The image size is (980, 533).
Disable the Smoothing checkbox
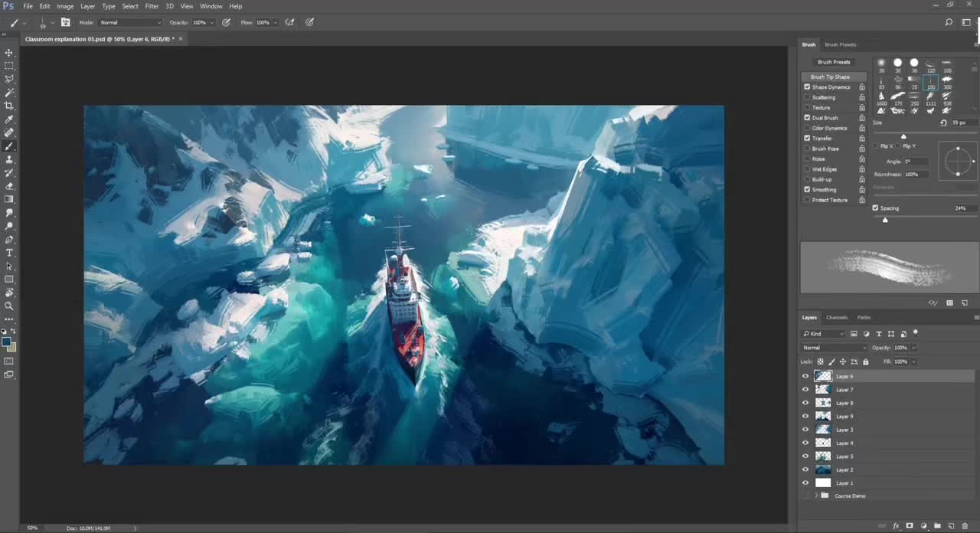807,189
